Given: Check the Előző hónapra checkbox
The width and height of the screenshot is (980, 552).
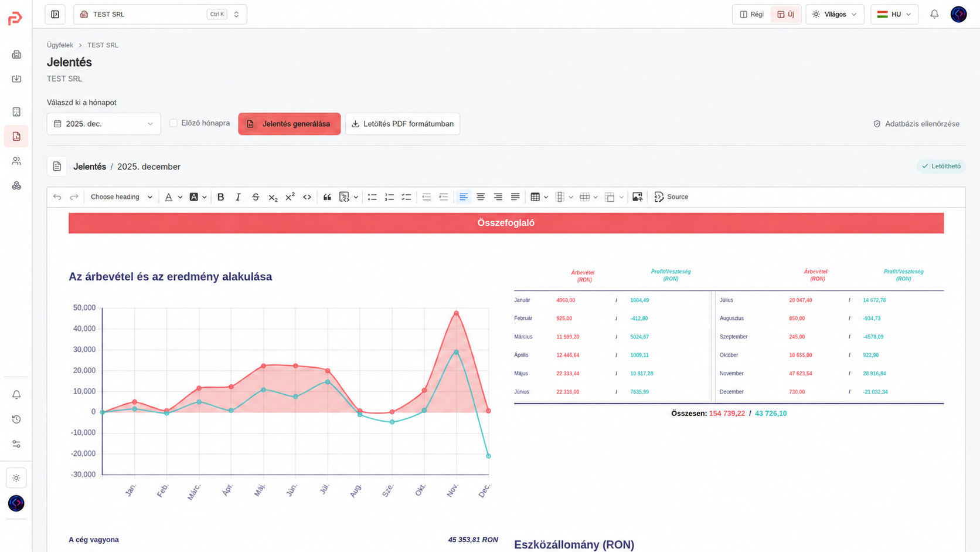Looking at the screenshot, I should 173,123.
